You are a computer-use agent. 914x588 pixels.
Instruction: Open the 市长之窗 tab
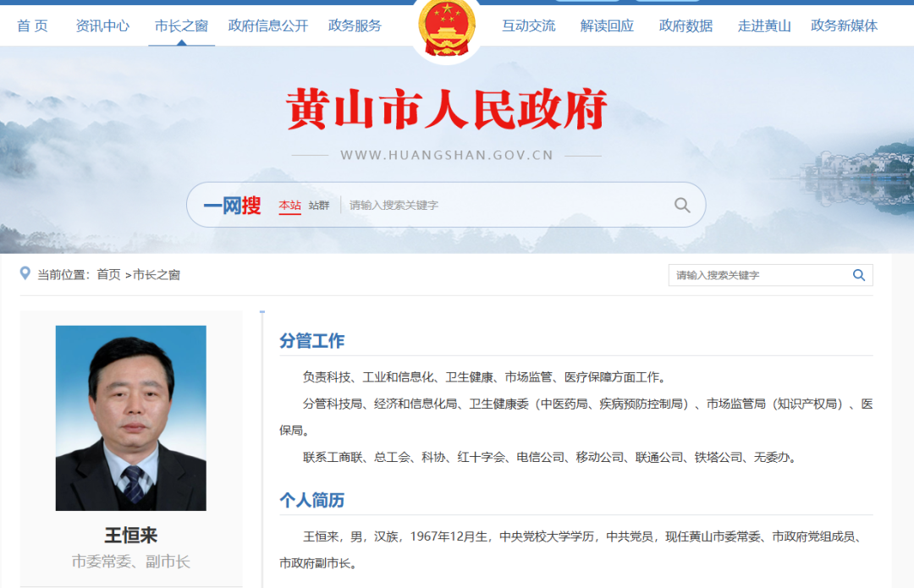pos(181,25)
